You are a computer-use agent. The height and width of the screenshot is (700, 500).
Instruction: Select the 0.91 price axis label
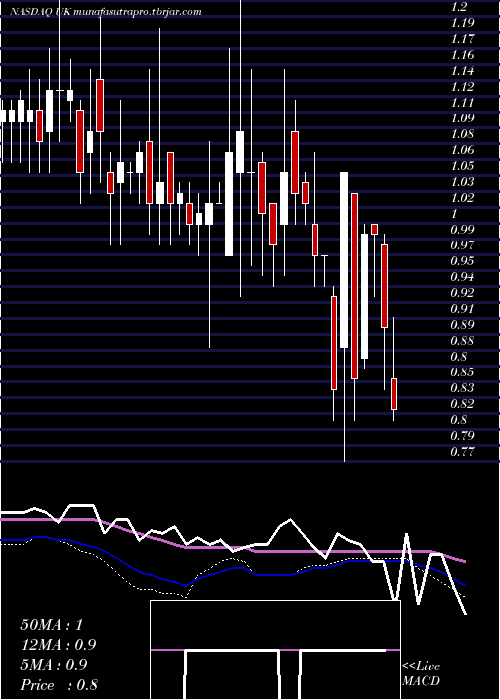click(x=462, y=308)
